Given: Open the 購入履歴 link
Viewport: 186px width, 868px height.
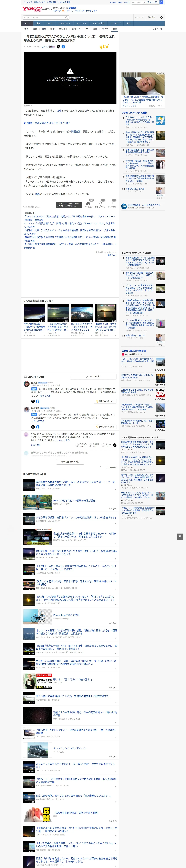Looking at the screenshot, I should 152,17.
